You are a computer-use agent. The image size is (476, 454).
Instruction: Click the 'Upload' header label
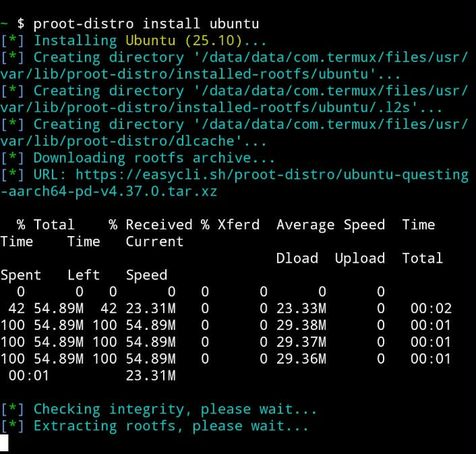coord(360,259)
